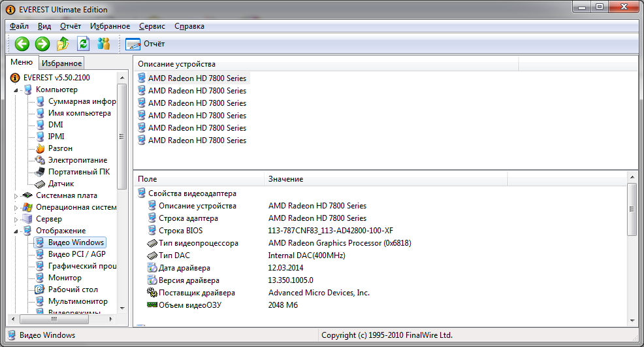This screenshot has height=347, width=644.
Task: Click the details pane scroll-down arrow
Action: [632, 321]
